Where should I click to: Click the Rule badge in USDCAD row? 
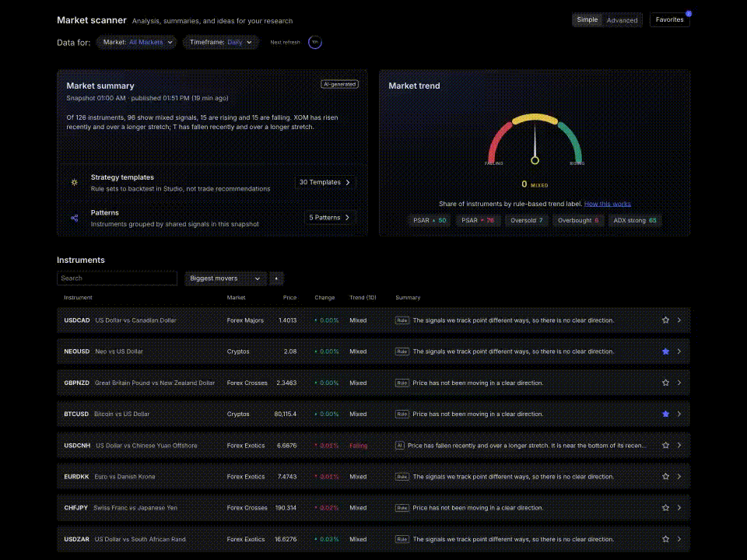(402, 320)
